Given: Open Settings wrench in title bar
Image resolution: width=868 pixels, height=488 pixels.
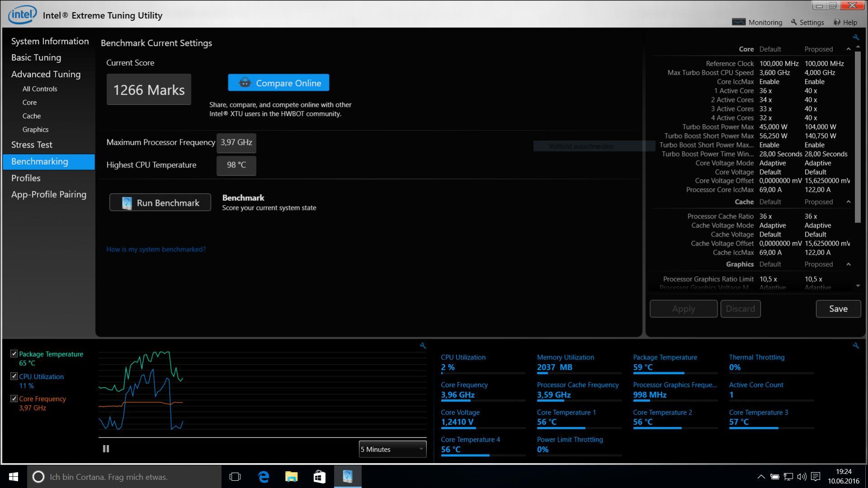Looking at the screenshot, I should (794, 22).
